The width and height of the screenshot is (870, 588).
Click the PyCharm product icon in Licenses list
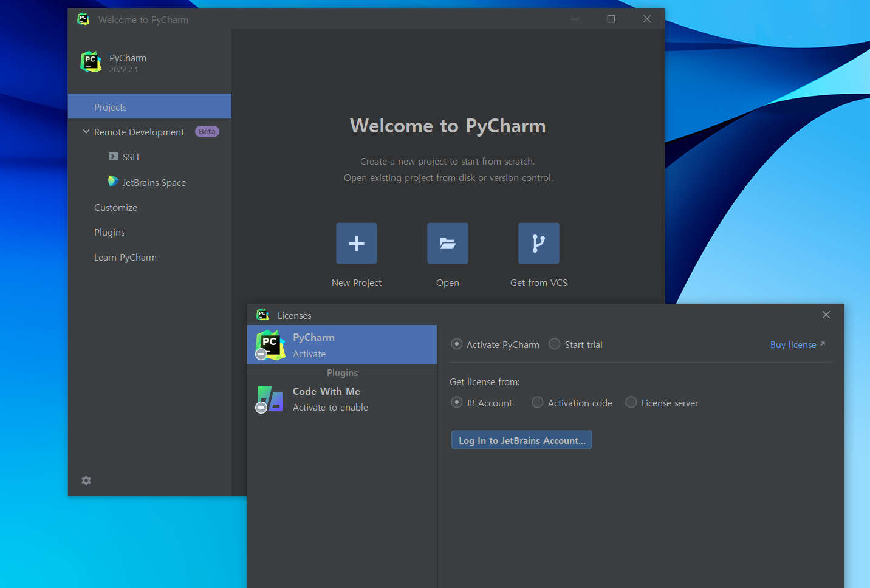(x=270, y=345)
